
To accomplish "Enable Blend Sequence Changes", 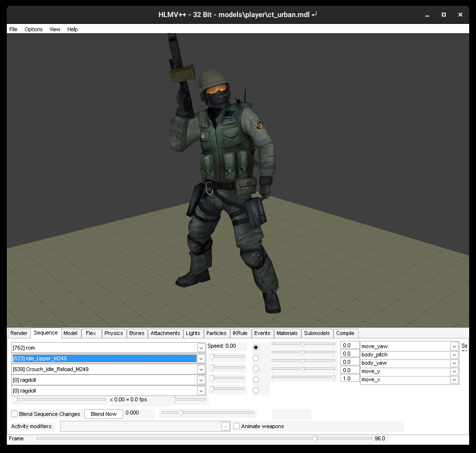I will point(14,414).
